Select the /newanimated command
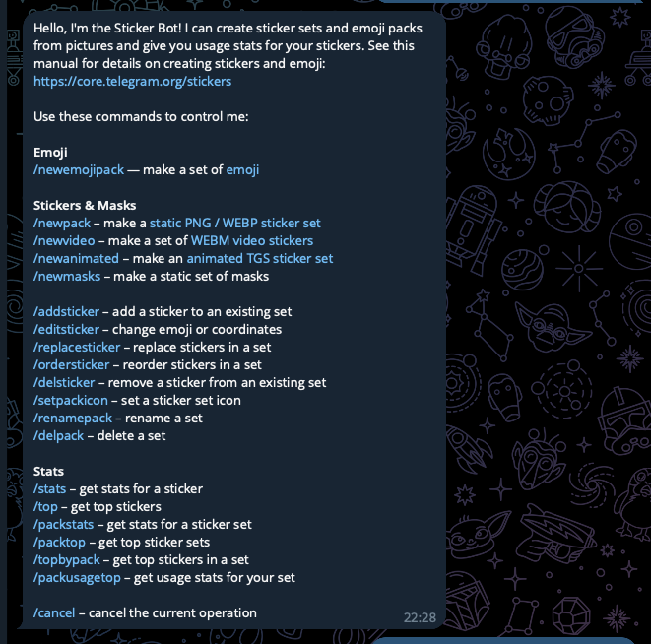 (76, 259)
